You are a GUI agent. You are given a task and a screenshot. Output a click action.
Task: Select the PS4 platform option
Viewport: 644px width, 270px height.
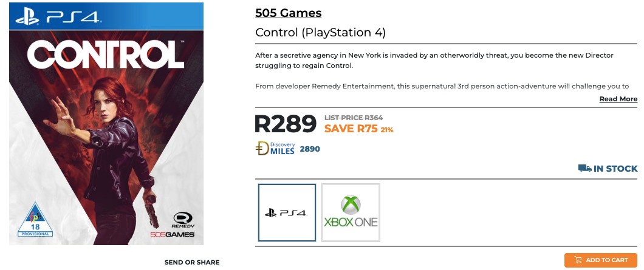(x=287, y=212)
